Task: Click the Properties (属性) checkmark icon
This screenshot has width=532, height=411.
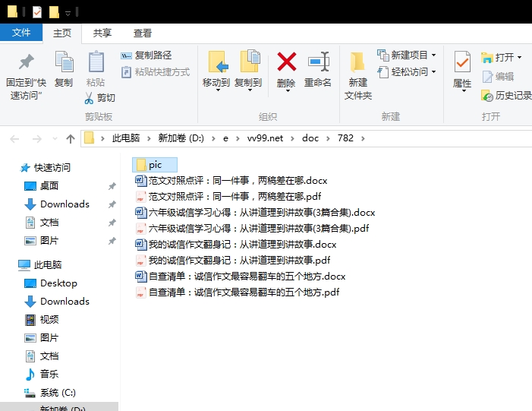Action: 462,62
